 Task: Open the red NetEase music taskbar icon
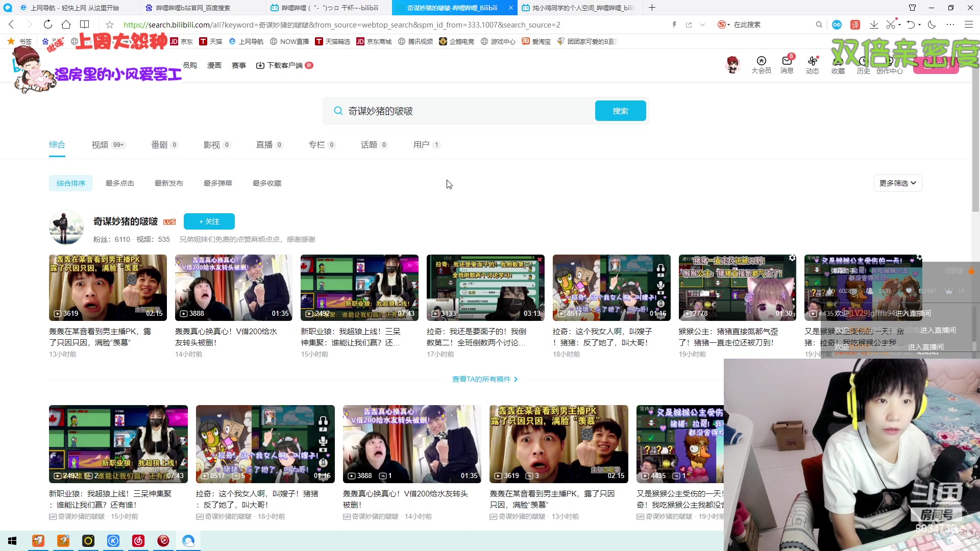pos(138,541)
